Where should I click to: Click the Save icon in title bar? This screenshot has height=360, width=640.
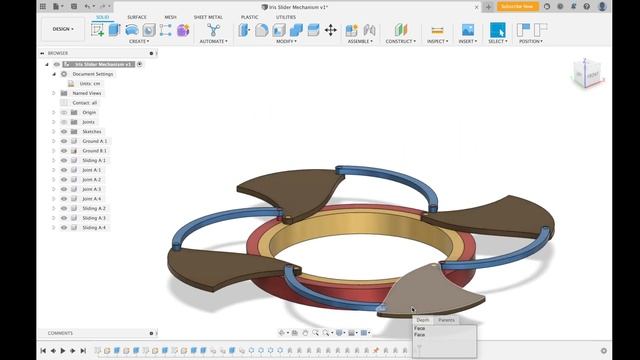pyautogui.click(x=74, y=7)
